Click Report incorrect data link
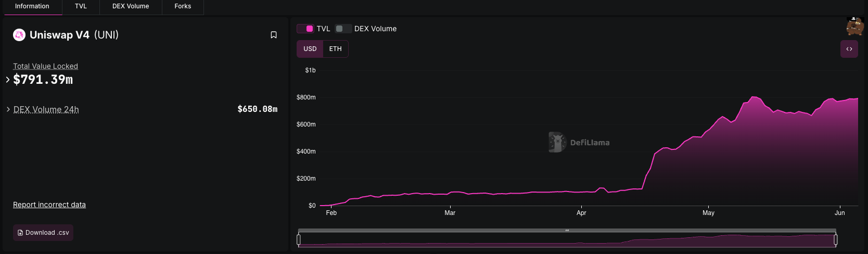This screenshot has width=868, height=254. [x=49, y=205]
